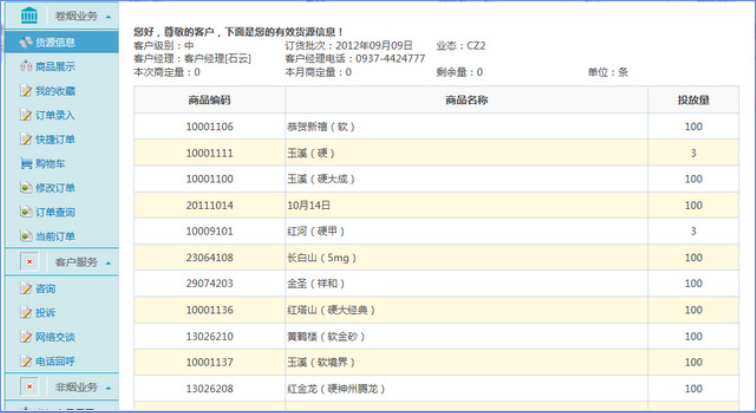Click the 电话回呼 notepad icon
756x413 pixels.
[x=26, y=360]
